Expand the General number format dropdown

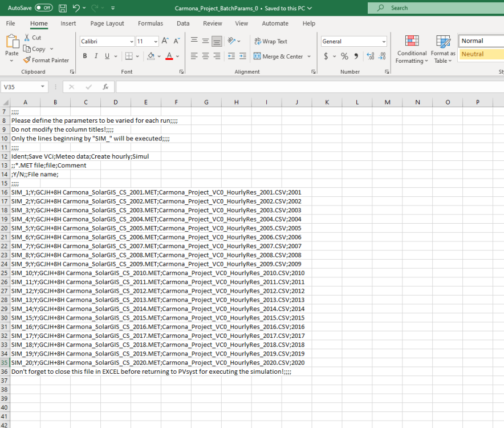[384, 41]
